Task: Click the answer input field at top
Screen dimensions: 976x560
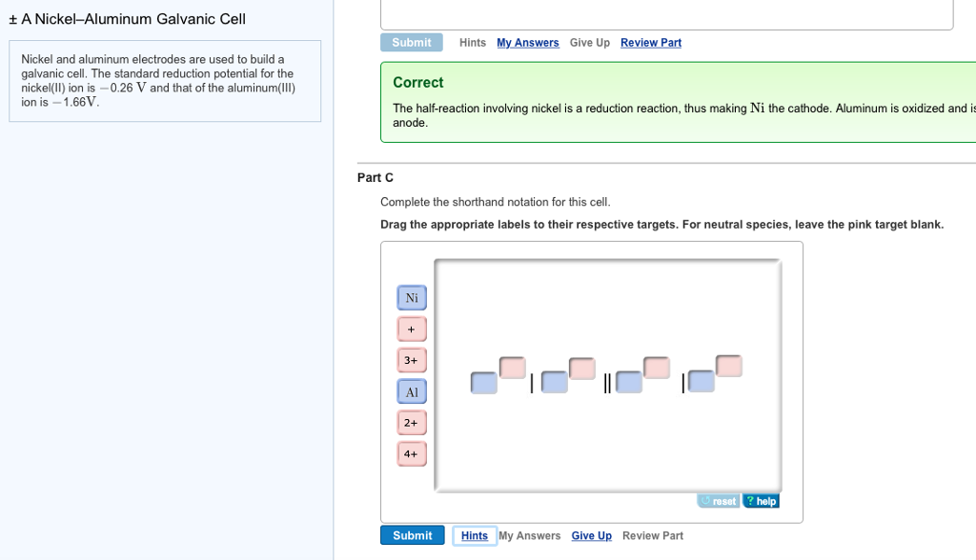Action: pyautogui.click(x=666, y=14)
